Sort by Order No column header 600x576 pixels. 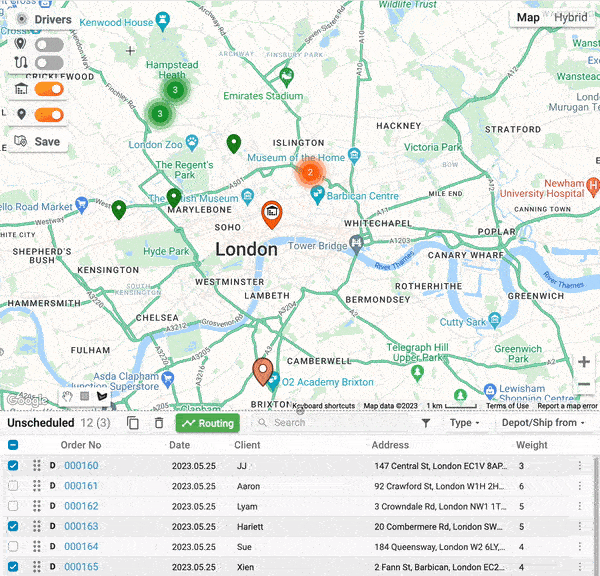click(x=81, y=445)
